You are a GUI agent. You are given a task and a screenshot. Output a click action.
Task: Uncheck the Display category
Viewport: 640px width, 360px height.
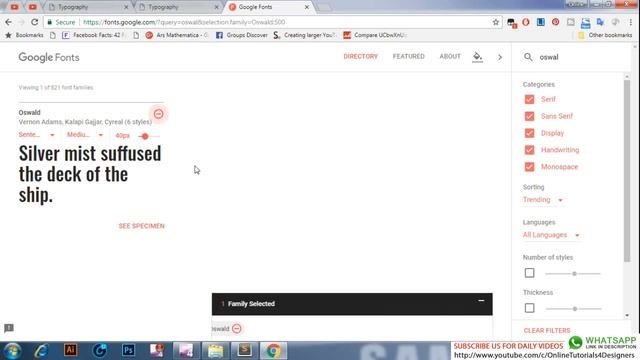coord(529,133)
